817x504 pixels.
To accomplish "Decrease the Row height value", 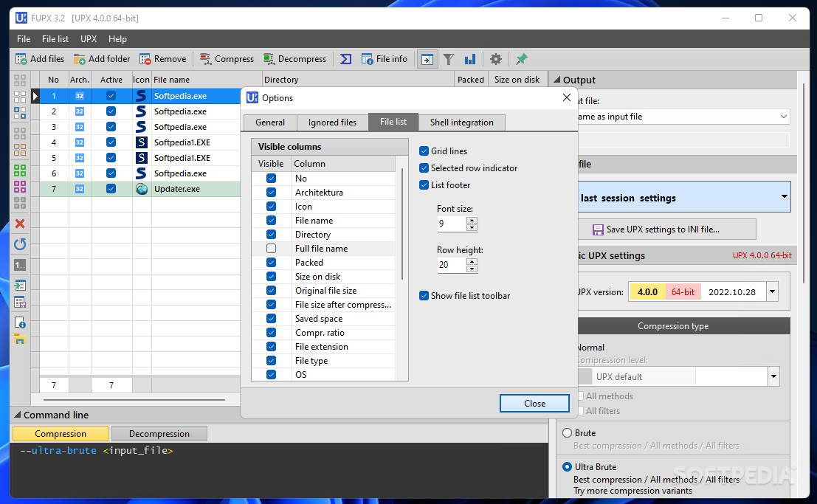I will 472,269.
